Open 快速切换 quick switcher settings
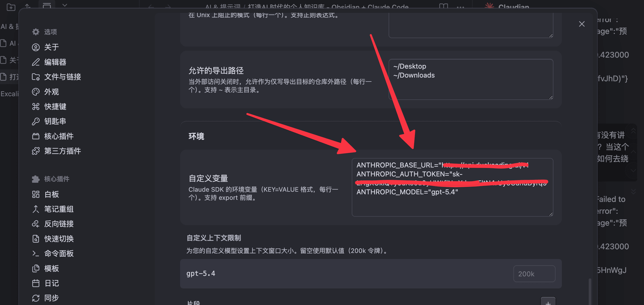Screen dimensions: 644x305 click(x=59, y=239)
